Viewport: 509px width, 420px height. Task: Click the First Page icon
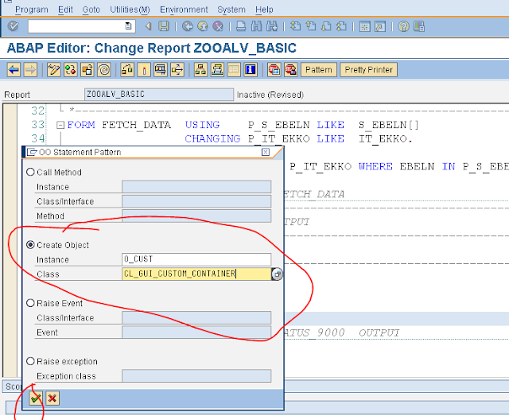[x=295, y=26]
